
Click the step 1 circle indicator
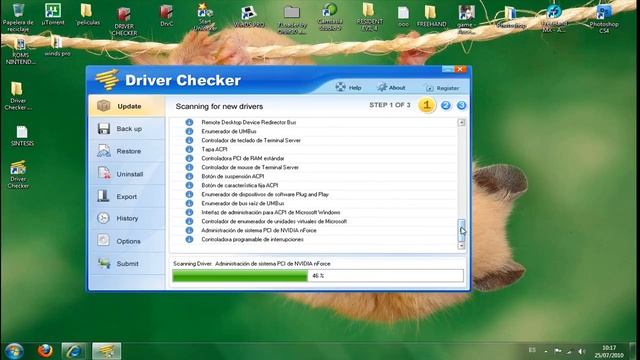427,105
